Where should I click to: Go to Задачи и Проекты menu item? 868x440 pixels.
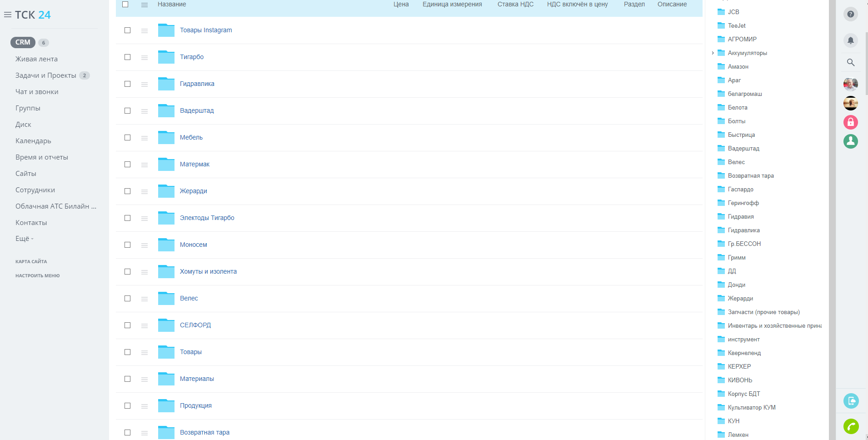pyautogui.click(x=45, y=75)
